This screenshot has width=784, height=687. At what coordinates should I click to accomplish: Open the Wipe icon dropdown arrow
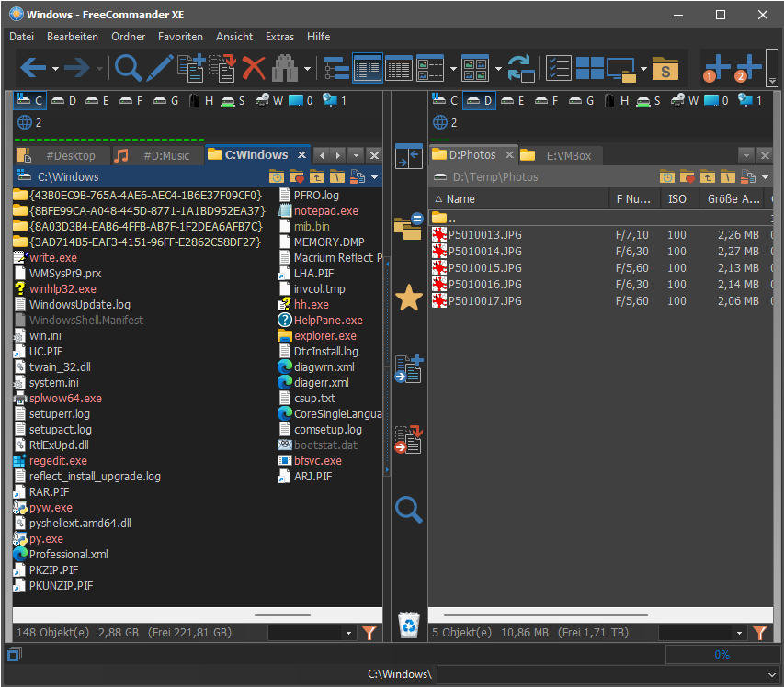click(x=308, y=69)
